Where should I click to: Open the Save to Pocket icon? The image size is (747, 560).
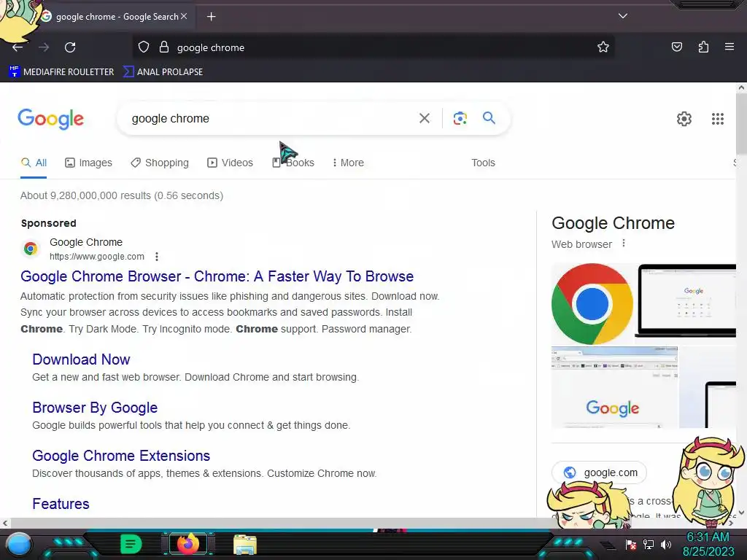click(676, 47)
